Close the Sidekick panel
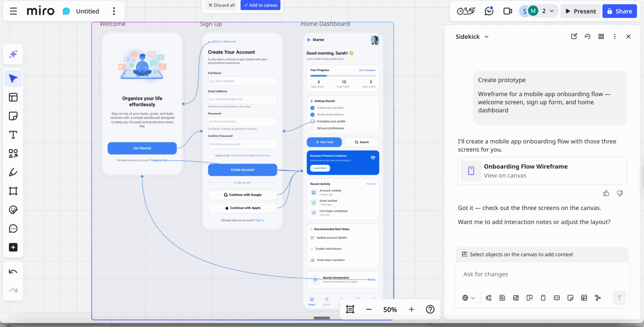 (628, 37)
